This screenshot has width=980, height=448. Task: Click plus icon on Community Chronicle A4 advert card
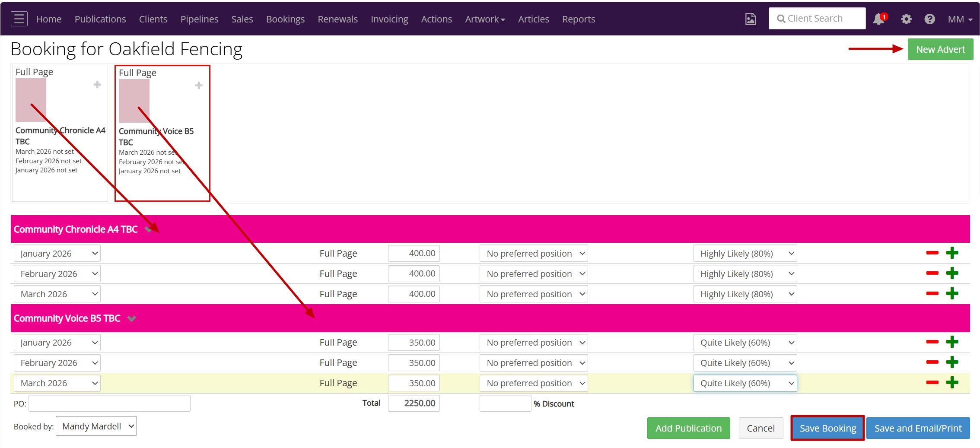point(97,85)
